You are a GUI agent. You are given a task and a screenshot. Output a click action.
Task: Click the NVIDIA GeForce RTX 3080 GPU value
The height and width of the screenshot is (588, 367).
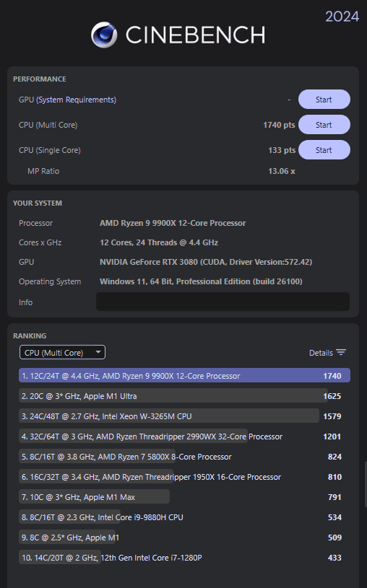tap(206, 262)
